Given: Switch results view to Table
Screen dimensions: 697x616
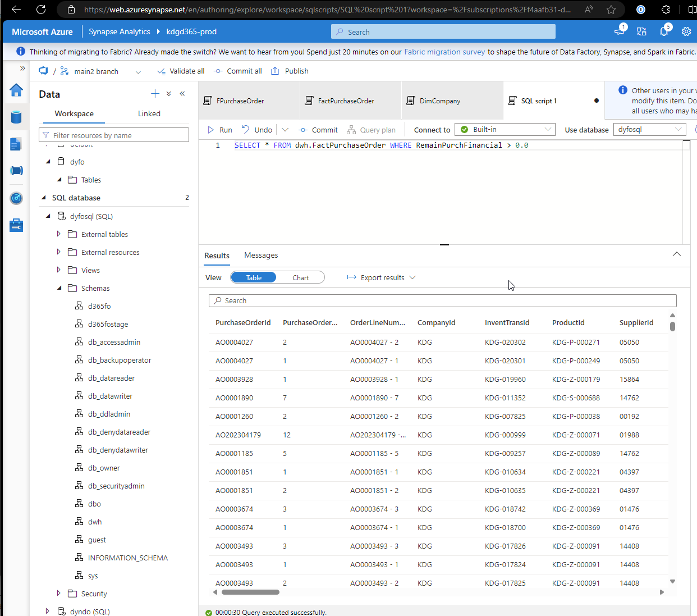Looking at the screenshot, I should click(254, 277).
